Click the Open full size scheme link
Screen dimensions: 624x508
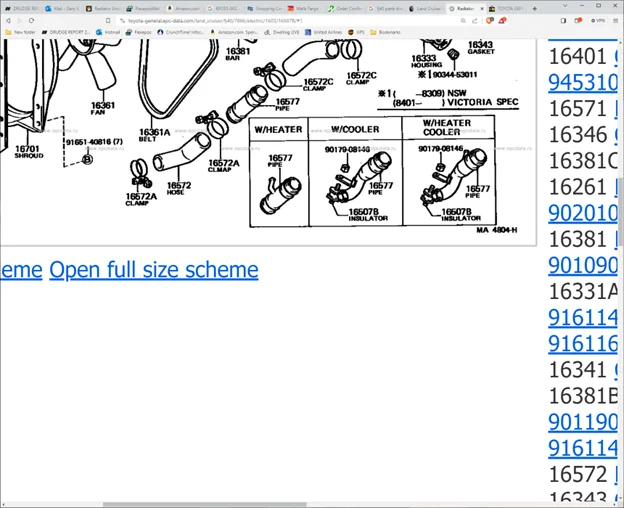153,270
